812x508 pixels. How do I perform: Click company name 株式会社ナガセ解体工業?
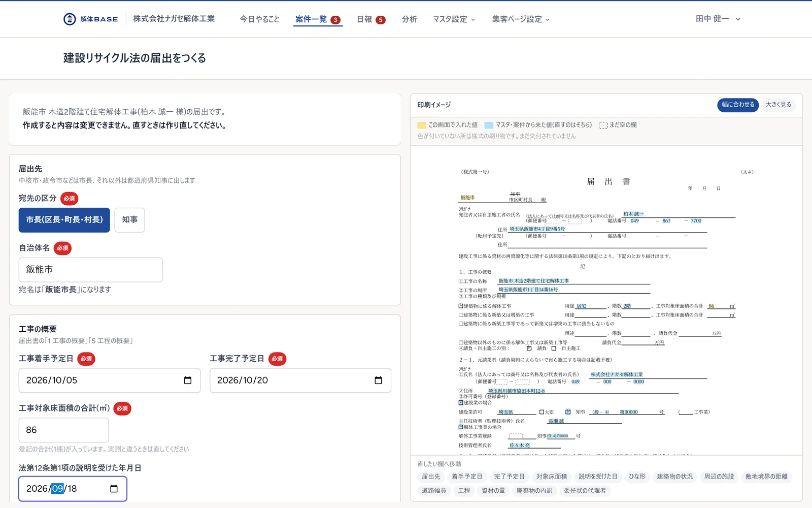tap(174, 19)
